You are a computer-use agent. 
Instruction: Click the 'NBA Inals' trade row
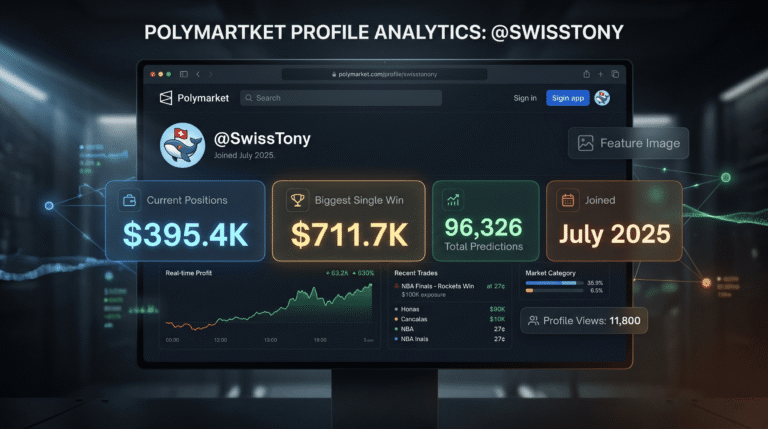(x=450, y=339)
